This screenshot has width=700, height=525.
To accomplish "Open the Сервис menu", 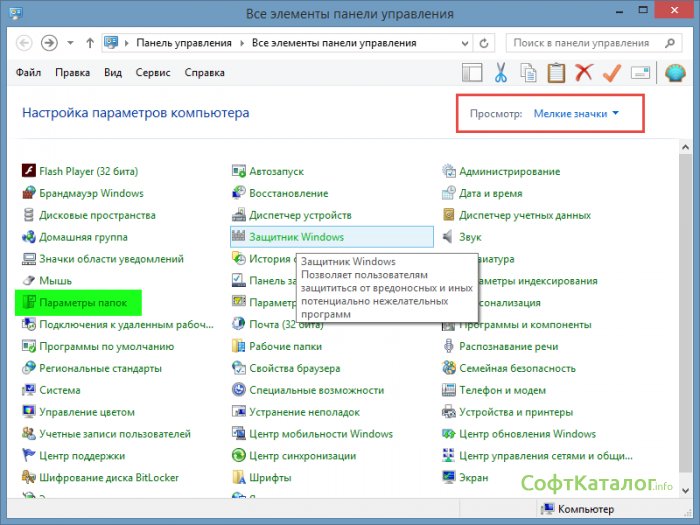I will point(153,73).
